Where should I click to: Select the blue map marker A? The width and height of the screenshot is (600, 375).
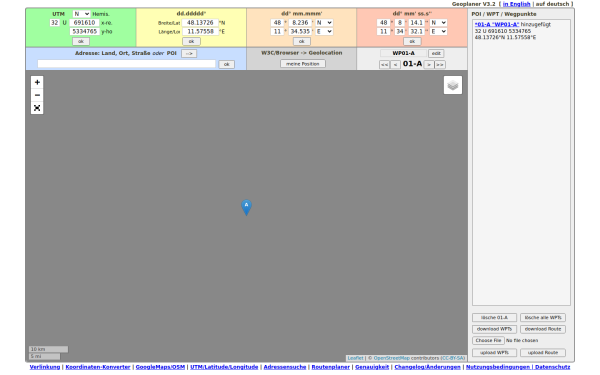click(246, 207)
